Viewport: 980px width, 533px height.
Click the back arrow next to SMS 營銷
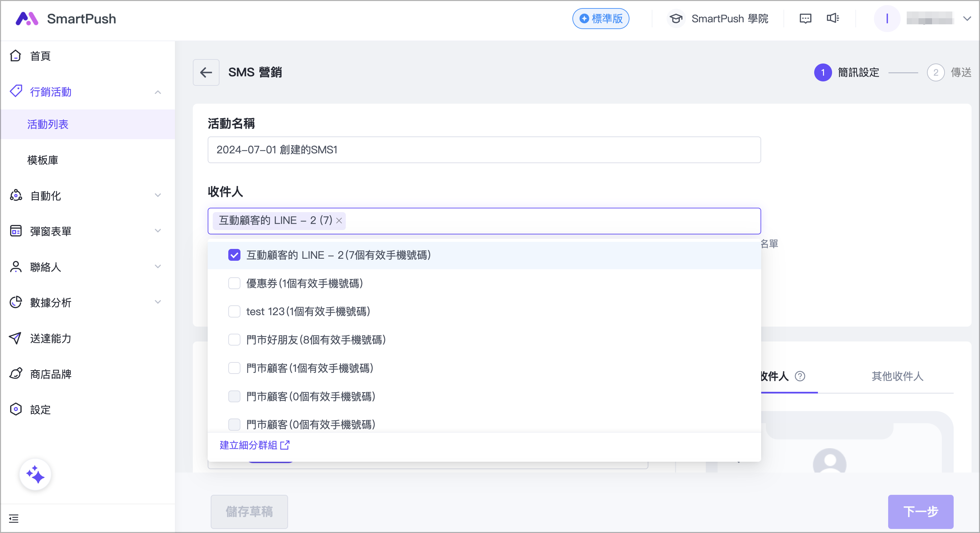pyautogui.click(x=206, y=72)
